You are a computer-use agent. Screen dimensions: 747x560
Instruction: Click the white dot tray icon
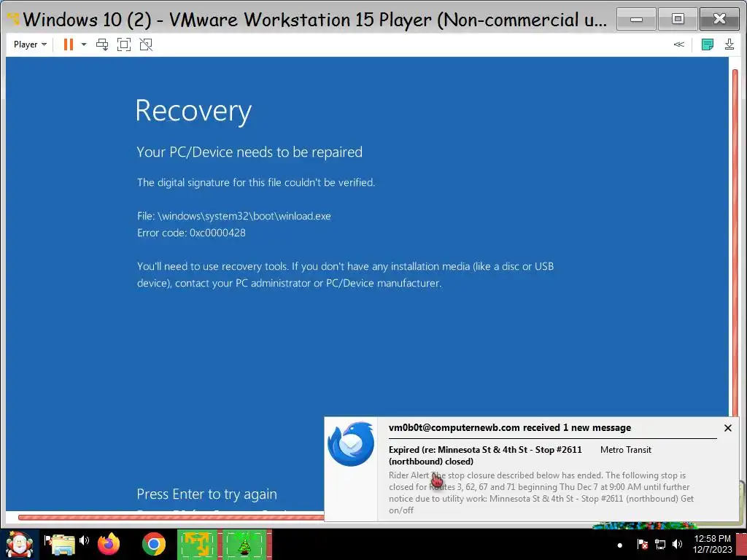pos(619,545)
